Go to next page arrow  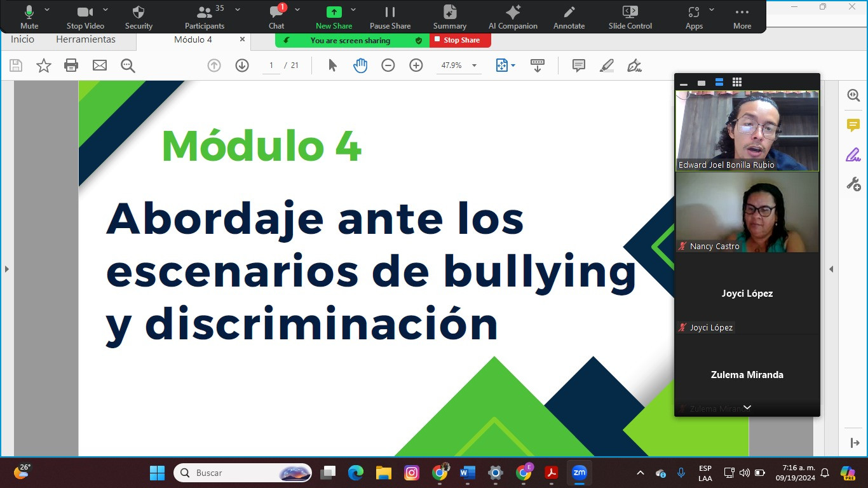(x=242, y=65)
